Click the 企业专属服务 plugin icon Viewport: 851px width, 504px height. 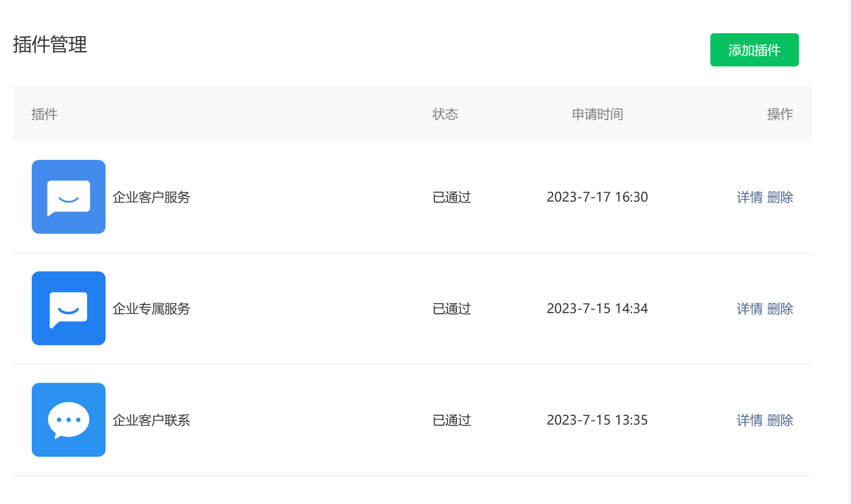(x=69, y=308)
